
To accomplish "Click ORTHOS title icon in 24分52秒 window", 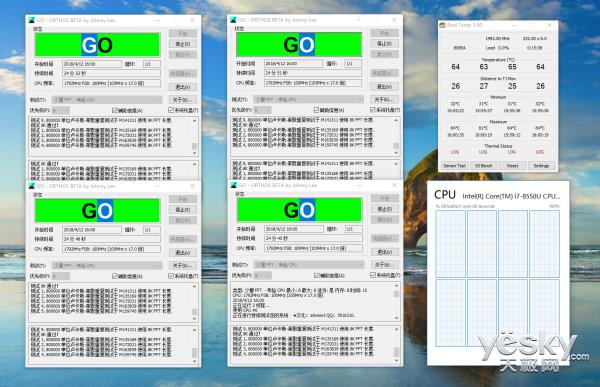I will [31, 20].
